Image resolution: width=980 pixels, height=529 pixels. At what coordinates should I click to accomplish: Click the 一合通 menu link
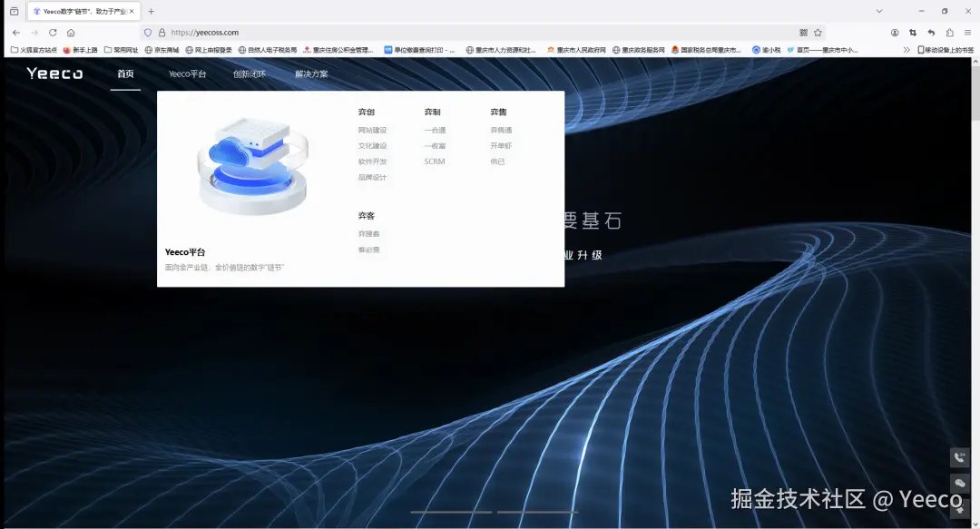pyautogui.click(x=435, y=130)
